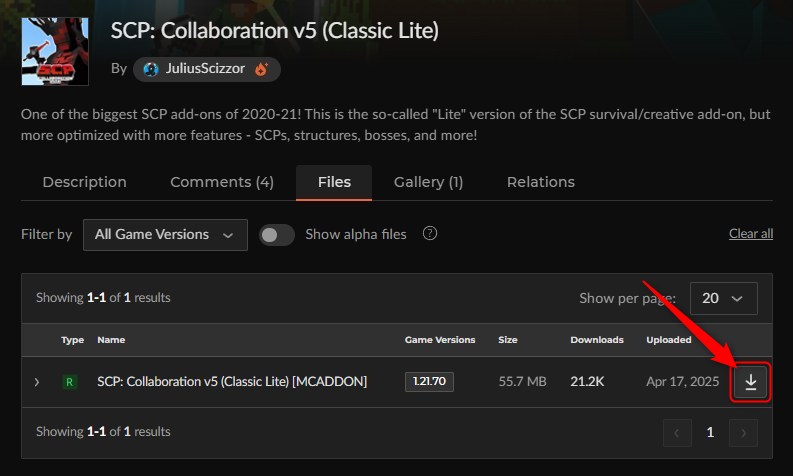Screen dimensions: 793x476
Task: Click the Clear all link
Action: (751, 234)
